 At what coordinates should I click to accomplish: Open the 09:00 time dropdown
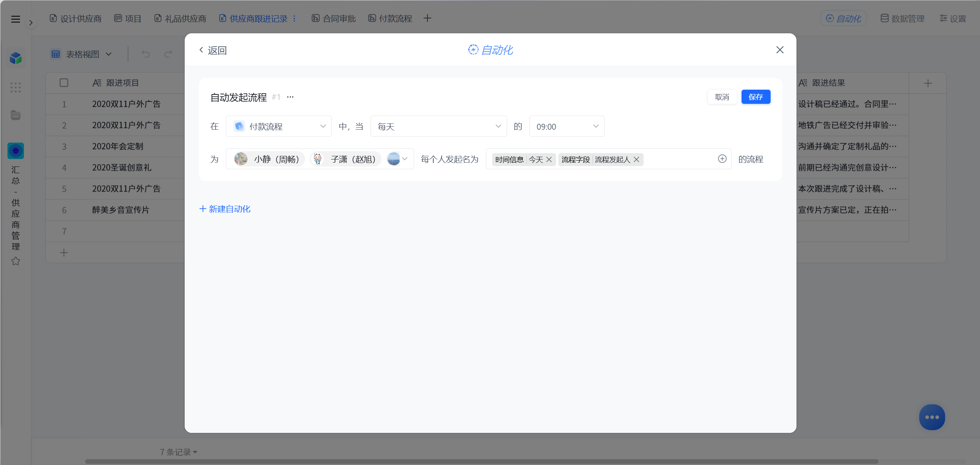pos(567,126)
